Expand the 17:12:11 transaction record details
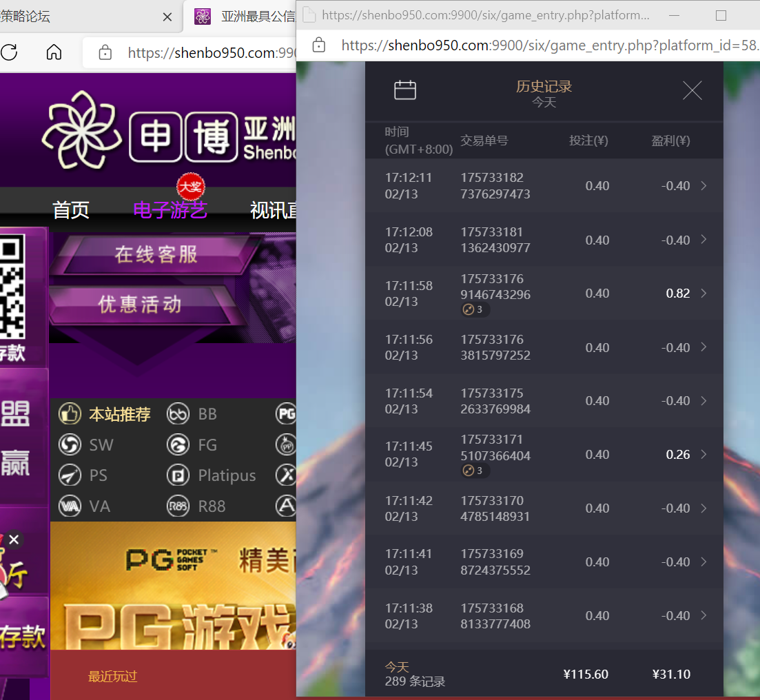Viewport: 760px width, 700px height. coord(704,185)
